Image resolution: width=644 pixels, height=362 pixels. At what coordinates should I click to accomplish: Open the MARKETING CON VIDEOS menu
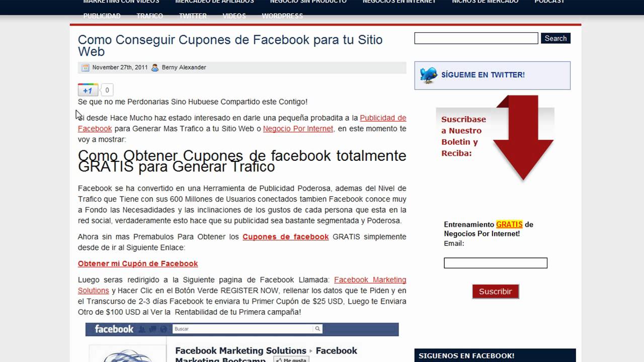coord(121,2)
